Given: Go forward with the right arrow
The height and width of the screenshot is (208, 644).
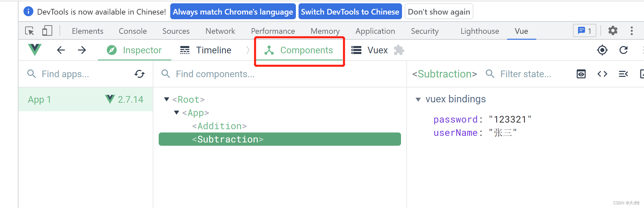Looking at the screenshot, I should pyautogui.click(x=82, y=50).
